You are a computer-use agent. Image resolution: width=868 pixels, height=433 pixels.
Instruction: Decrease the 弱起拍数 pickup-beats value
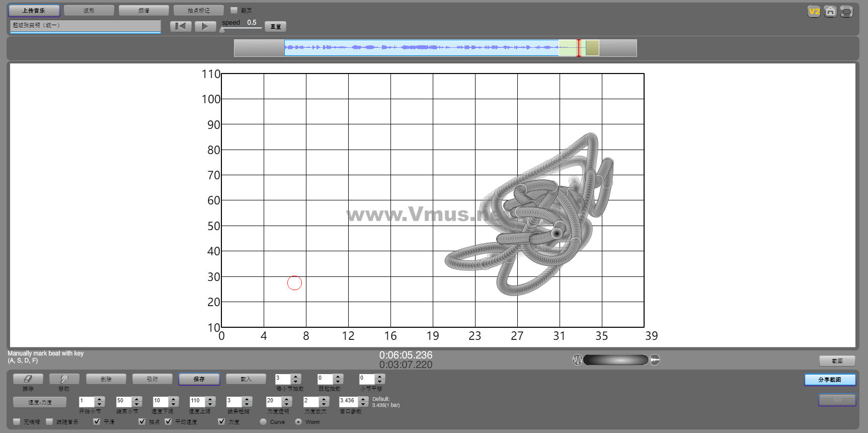[338, 382]
